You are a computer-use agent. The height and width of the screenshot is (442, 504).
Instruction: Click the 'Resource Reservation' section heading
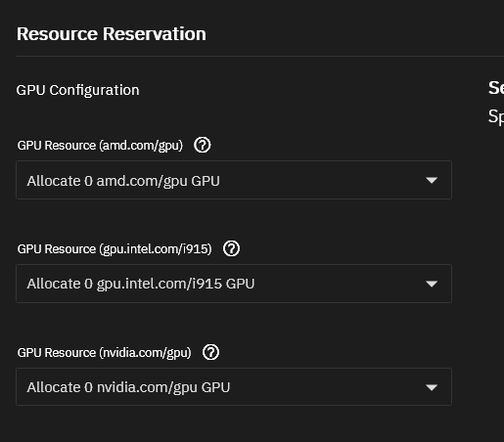(x=112, y=34)
